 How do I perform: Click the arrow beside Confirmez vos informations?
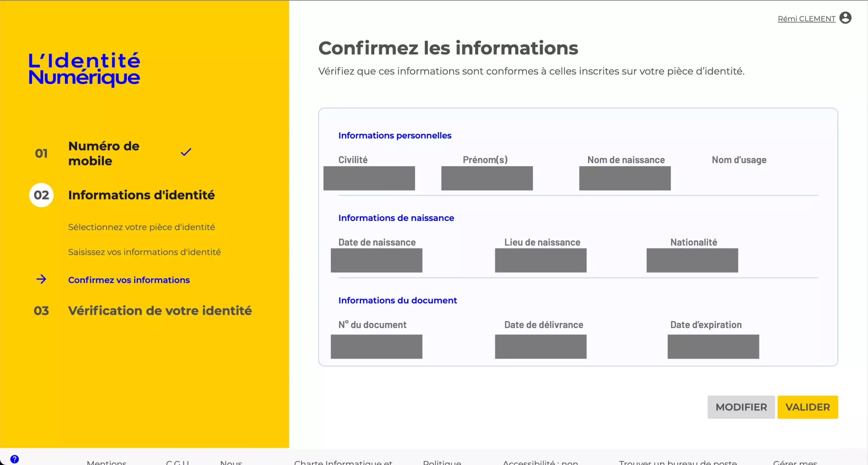[41, 279]
